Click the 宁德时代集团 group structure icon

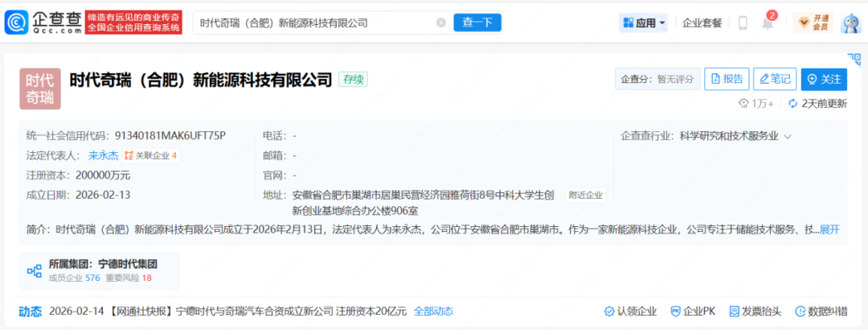tap(35, 270)
